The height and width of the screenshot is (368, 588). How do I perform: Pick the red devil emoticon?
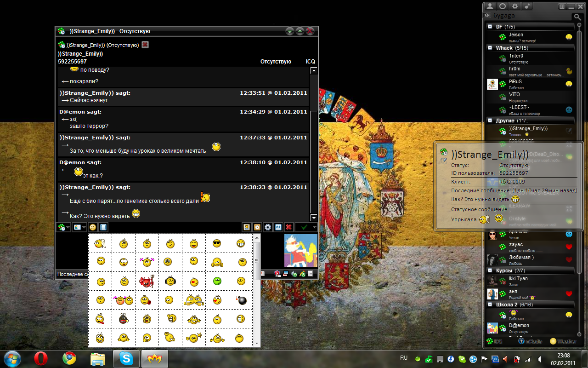(147, 281)
